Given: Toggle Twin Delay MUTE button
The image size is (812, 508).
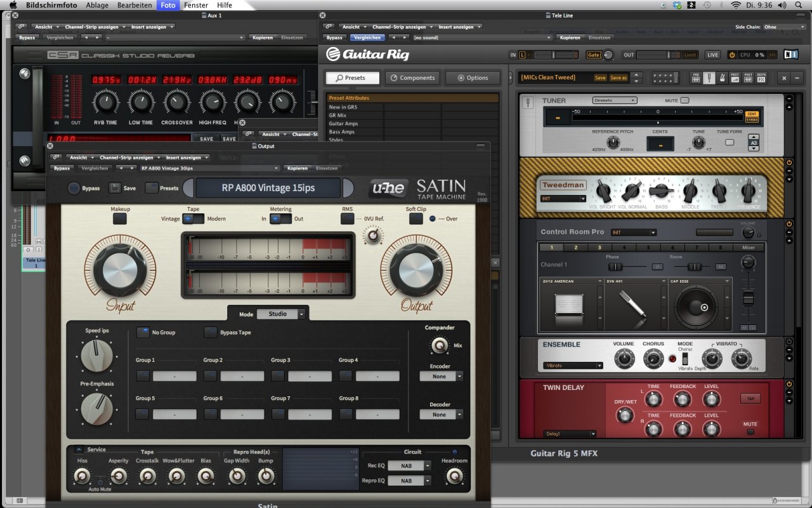Looking at the screenshot, I should (x=750, y=432).
